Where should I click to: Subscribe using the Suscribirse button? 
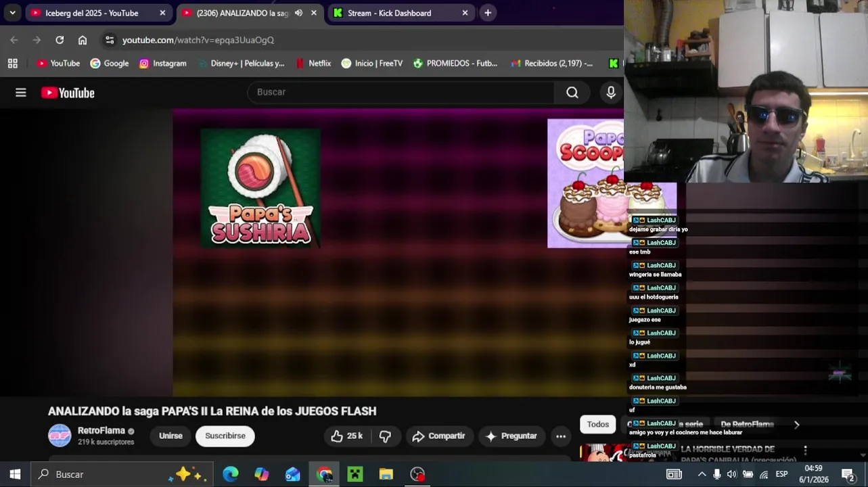225,436
